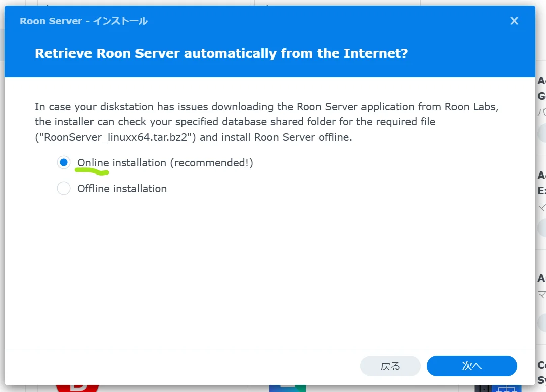This screenshot has height=392, width=546.
Task: Select the Online installation radio button
Action: pyautogui.click(x=63, y=163)
